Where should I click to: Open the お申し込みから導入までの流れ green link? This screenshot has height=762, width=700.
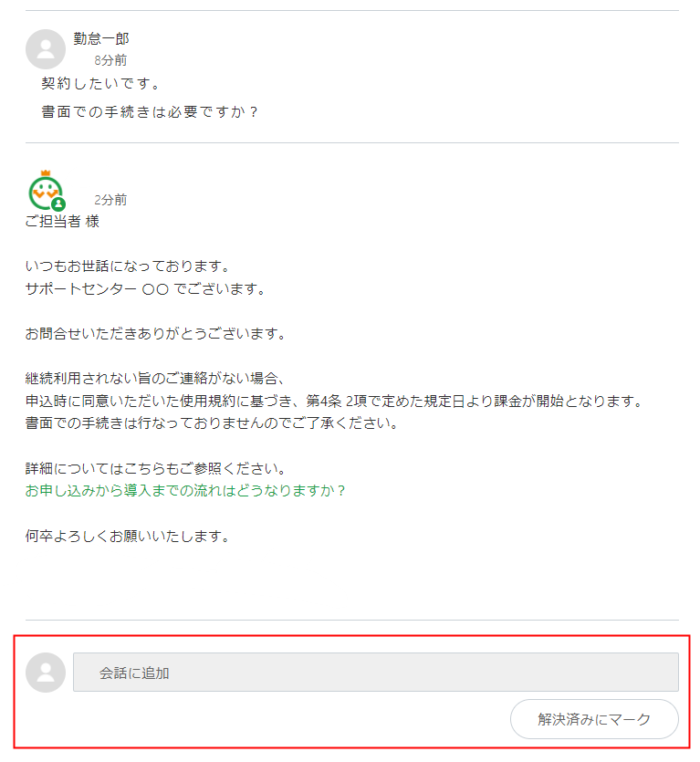pyautogui.click(x=184, y=490)
